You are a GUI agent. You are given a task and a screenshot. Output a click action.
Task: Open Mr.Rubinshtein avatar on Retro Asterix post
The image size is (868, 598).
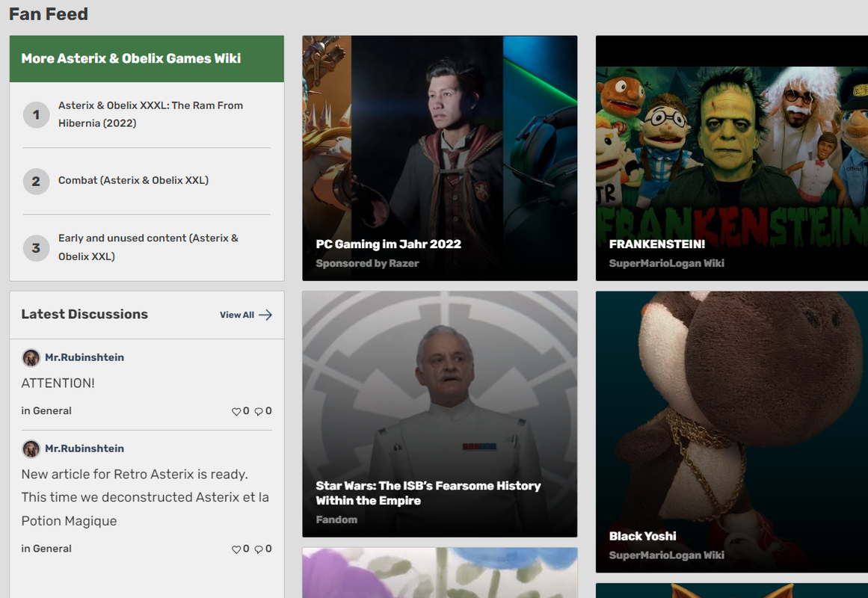31,449
